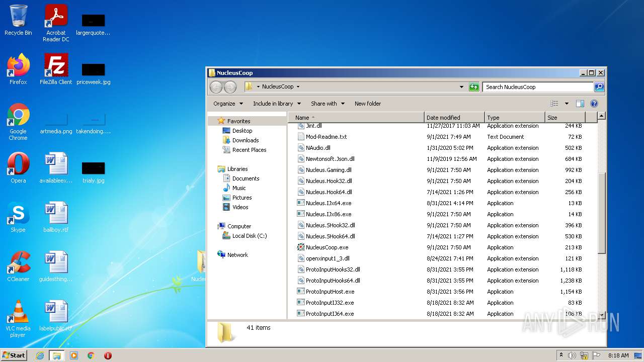Click the taskbar clock showing 8:18 AM
This screenshot has height=362, width=644.
(618, 355)
